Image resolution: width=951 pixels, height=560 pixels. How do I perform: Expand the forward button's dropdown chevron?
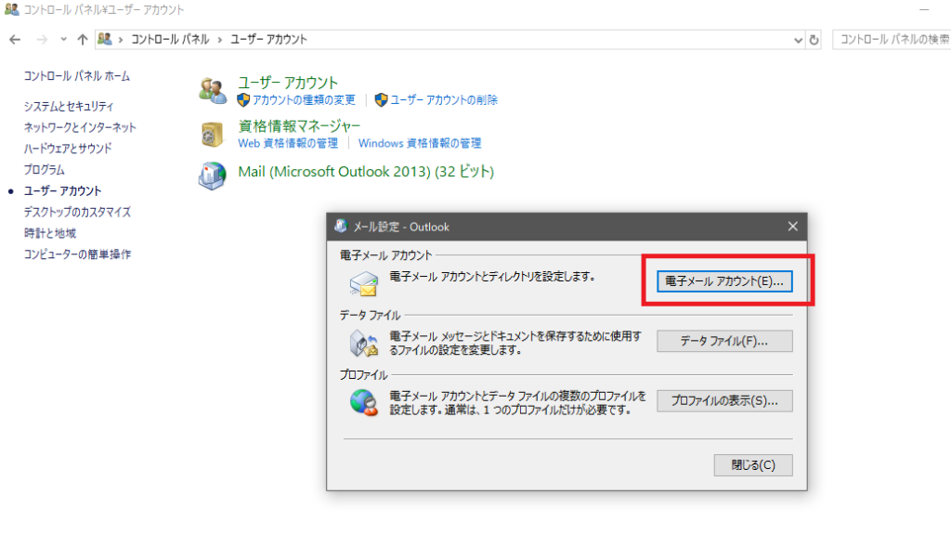click(x=61, y=39)
